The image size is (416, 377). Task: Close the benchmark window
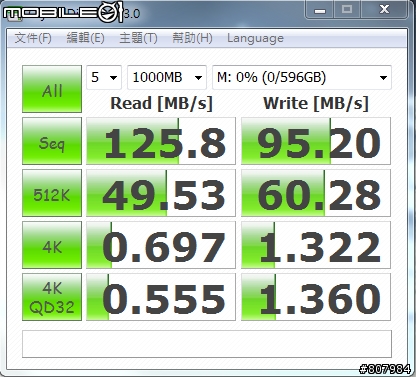(x=384, y=10)
